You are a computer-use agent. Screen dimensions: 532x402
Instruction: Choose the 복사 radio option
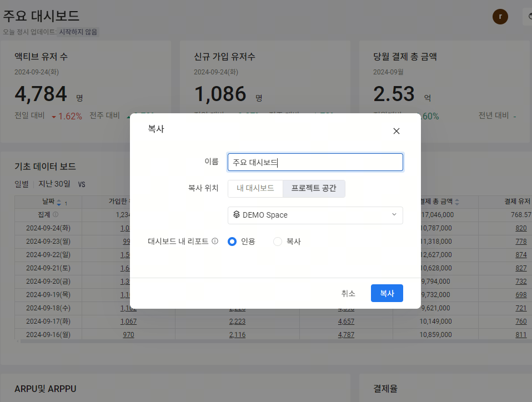[278, 242]
